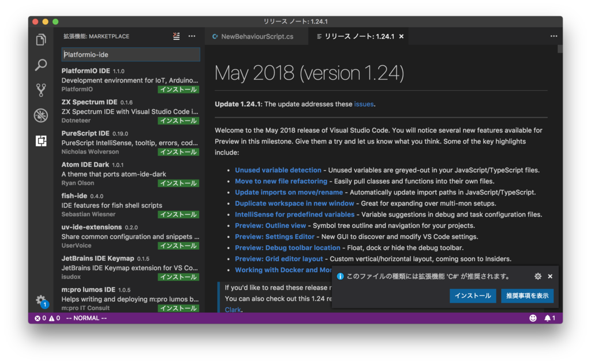Image resolution: width=591 pixels, height=364 pixels.
Task: Open the Explorer view in activity bar
Action: (41, 40)
